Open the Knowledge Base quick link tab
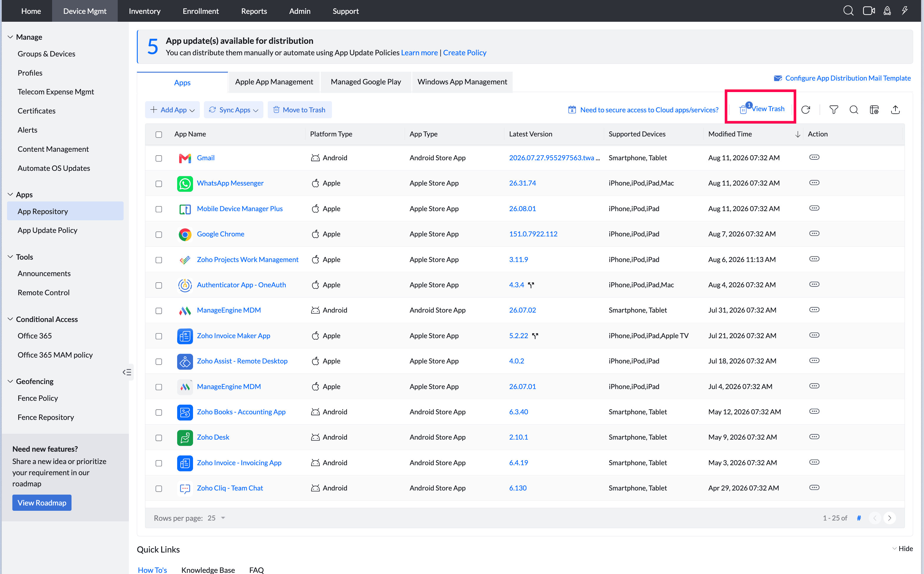The height and width of the screenshot is (574, 924). pyautogui.click(x=208, y=570)
